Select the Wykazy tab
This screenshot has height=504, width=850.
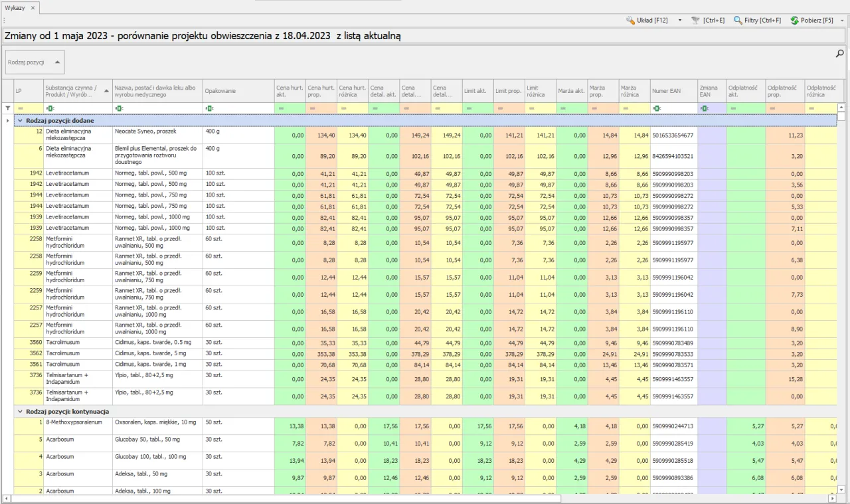click(15, 7)
